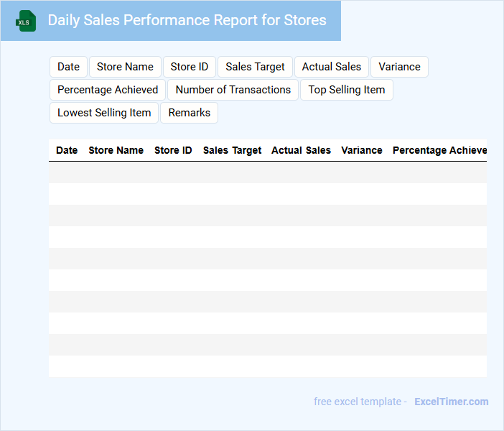Image resolution: width=504 pixels, height=431 pixels.
Task: Click the Actual Sales tag
Action: [x=332, y=67]
